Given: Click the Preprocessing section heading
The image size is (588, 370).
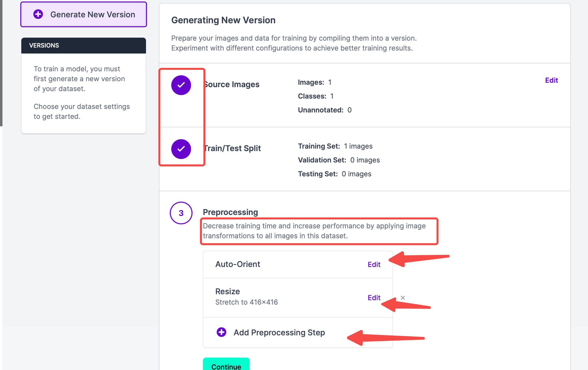Looking at the screenshot, I should (x=230, y=212).
